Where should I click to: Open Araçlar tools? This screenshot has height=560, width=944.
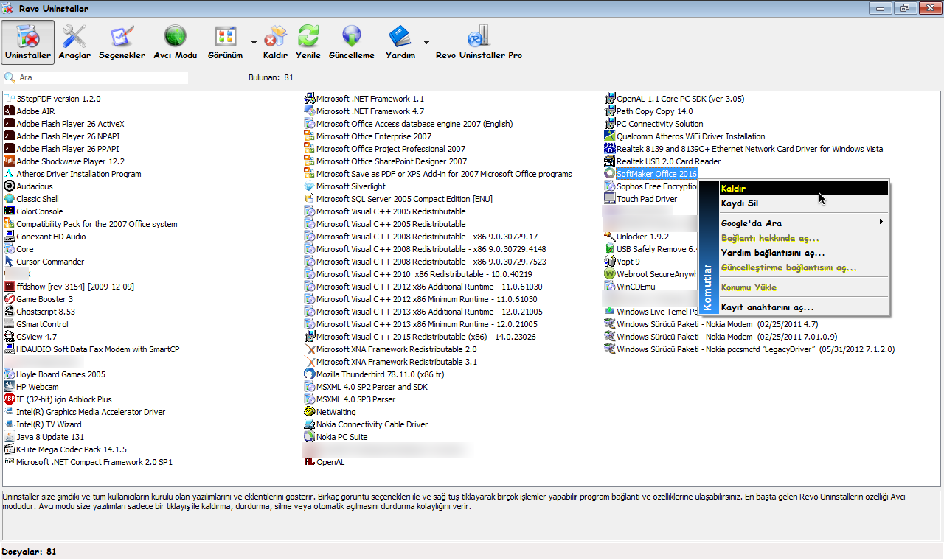(74, 42)
